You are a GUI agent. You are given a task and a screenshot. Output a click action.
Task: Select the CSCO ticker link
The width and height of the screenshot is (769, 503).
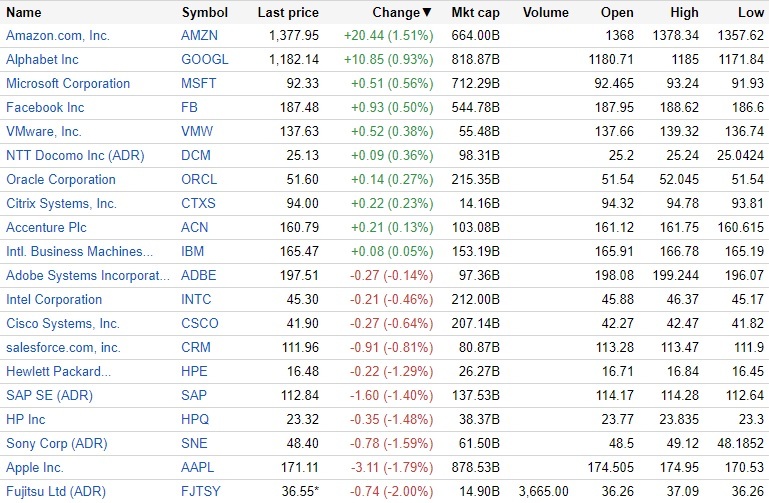(x=199, y=323)
